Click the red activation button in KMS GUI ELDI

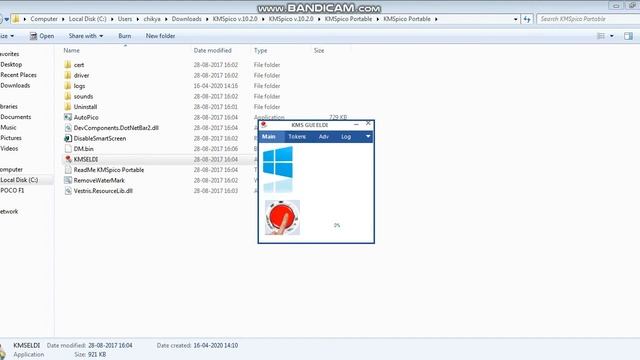(x=282, y=218)
